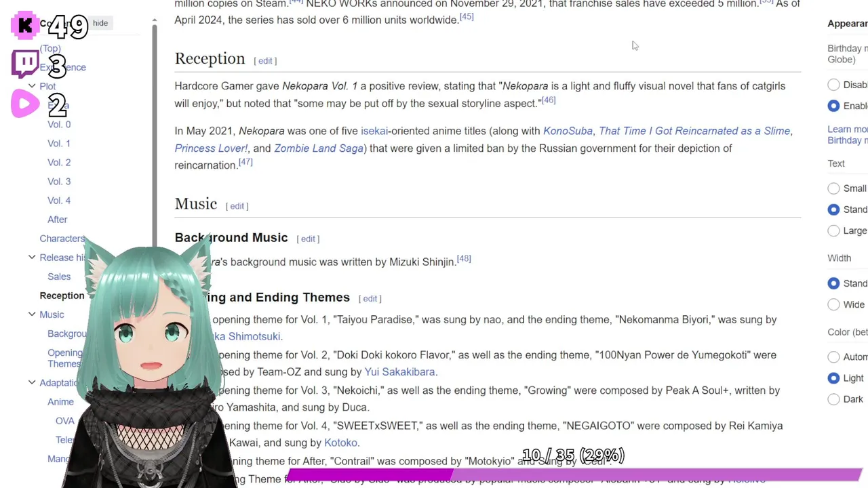Click the pink play-button platform icon
868x488 pixels.
tap(25, 104)
